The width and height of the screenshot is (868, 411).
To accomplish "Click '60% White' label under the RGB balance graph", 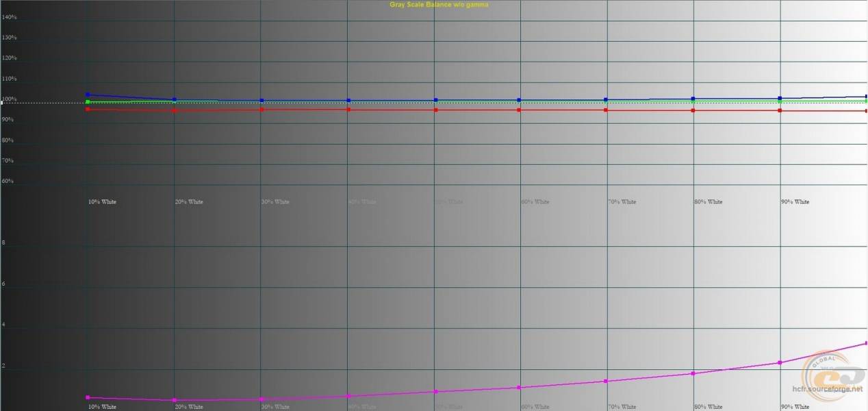I will coord(535,202).
